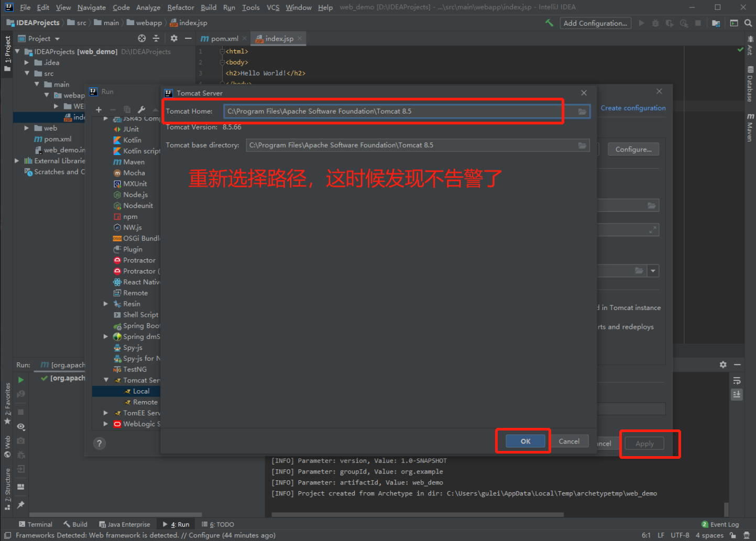Collapse the Tomcat Server tree node

[x=106, y=380]
